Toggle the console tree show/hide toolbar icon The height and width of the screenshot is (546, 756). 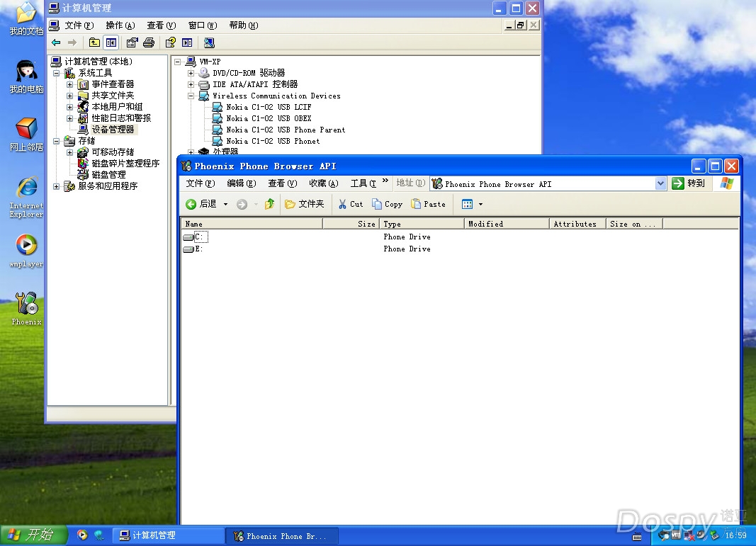click(x=111, y=43)
